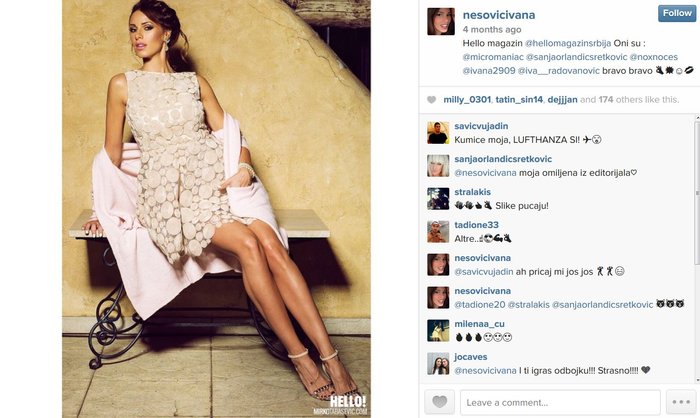Viewport: 700px width, 418px height.
Task: Open milenaa_cu's avatar thumbnail
Action: [x=438, y=330]
